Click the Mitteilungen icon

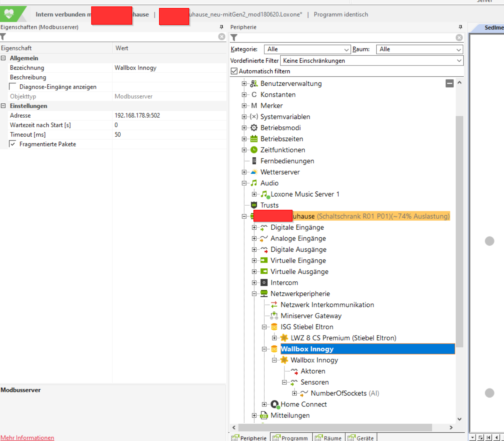(x=264, y=415)
